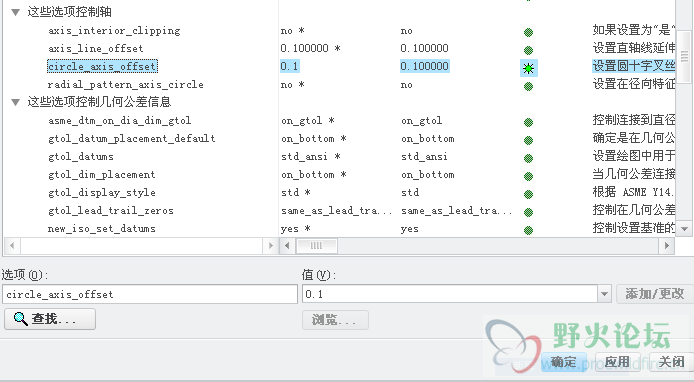Click green status dot for radial_pattern_axis_circle
The height and width of the screenshot is (382, 694).
pos(528,86)
